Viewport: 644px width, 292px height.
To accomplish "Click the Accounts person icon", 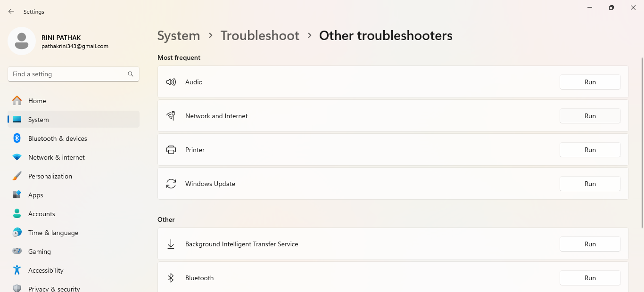I will (x=17, y=214).
